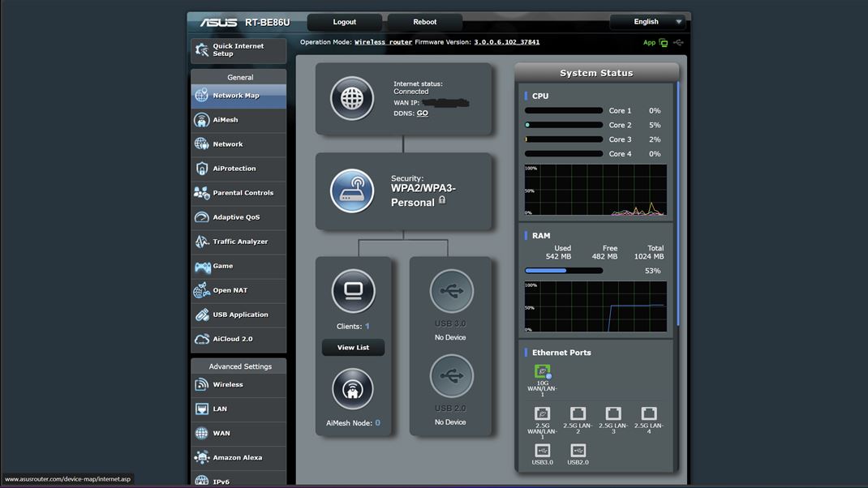Image resolution: width=868 pixels, height=488 pixels.
Task: Click the 'WPA2/WPA3-Personal' security text
Action: point(423,195)
